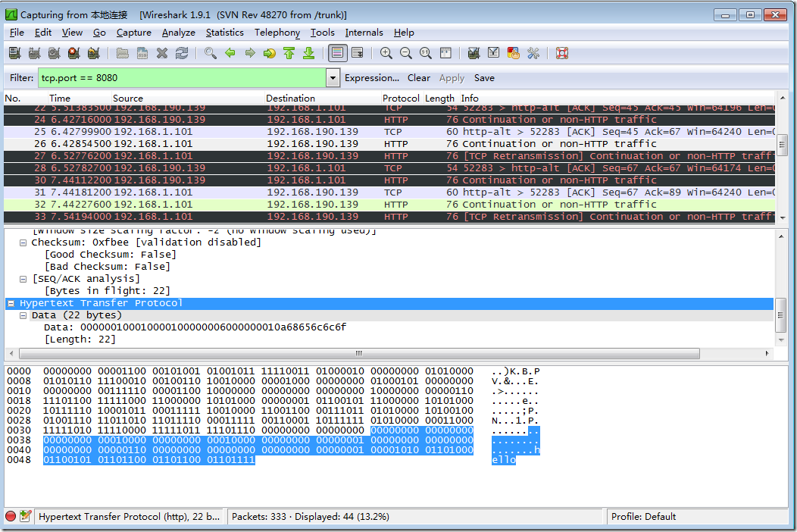This screenshot has width=797, height=532.
Task: Stop the running capture icon
Action: coord(74,53)
